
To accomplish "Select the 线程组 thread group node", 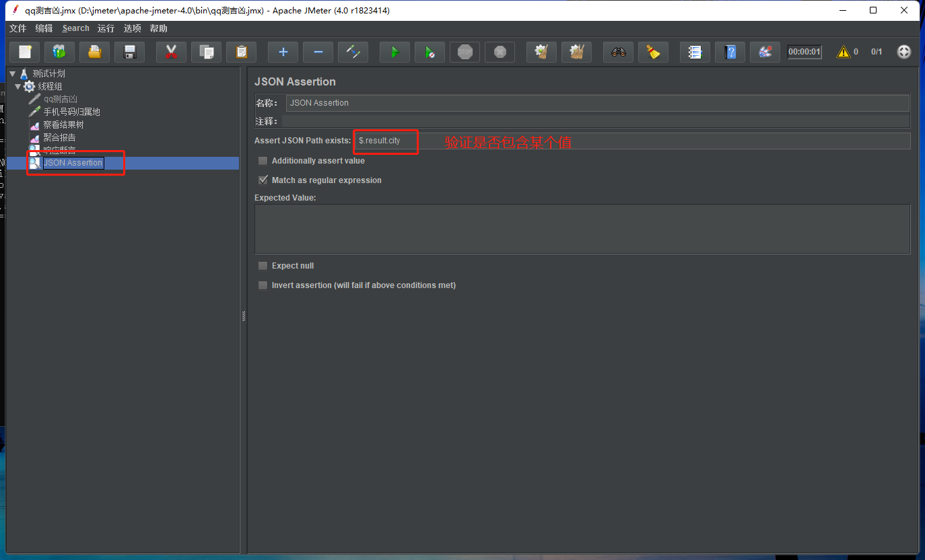I will (x=50, y=86).
